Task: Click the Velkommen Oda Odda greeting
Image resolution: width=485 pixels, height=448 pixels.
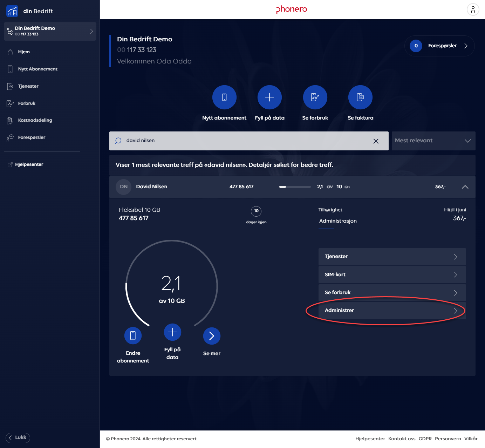Action: click(x=154, y=61)
